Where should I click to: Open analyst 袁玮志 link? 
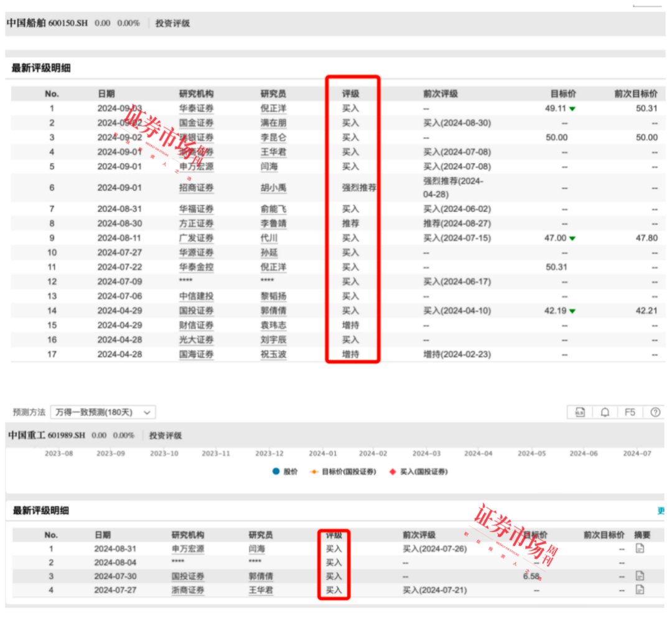(273, 326)
